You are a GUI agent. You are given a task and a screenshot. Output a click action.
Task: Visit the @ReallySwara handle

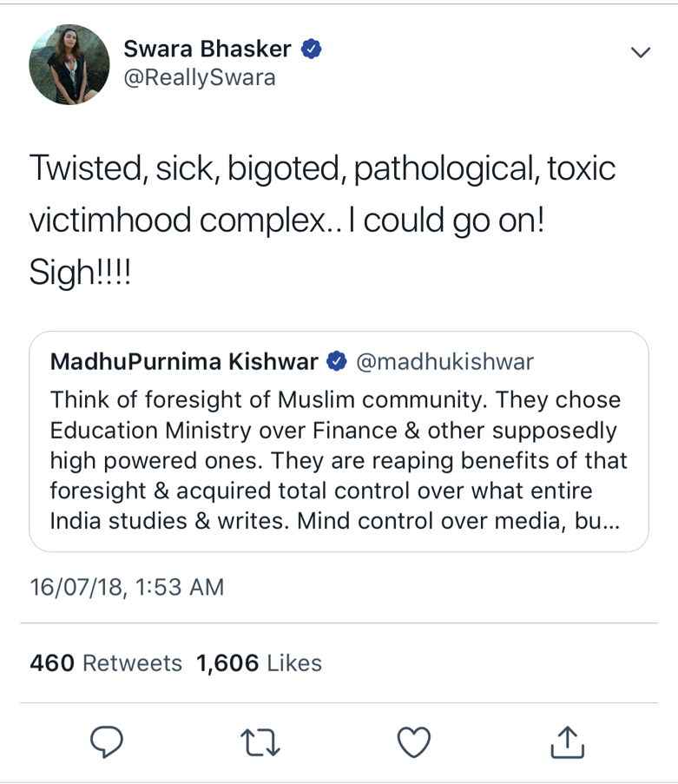(x=200, y=77)
